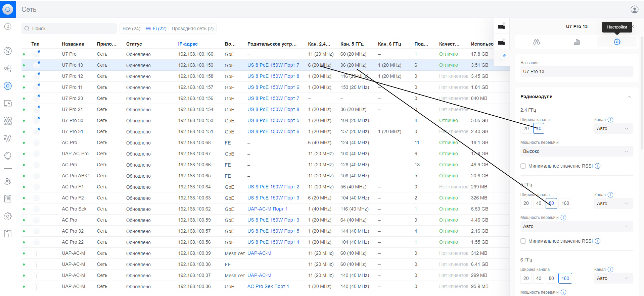Sort the table by the IP-адрес column
Screen dimensions: 644x296
pos(188,44)
